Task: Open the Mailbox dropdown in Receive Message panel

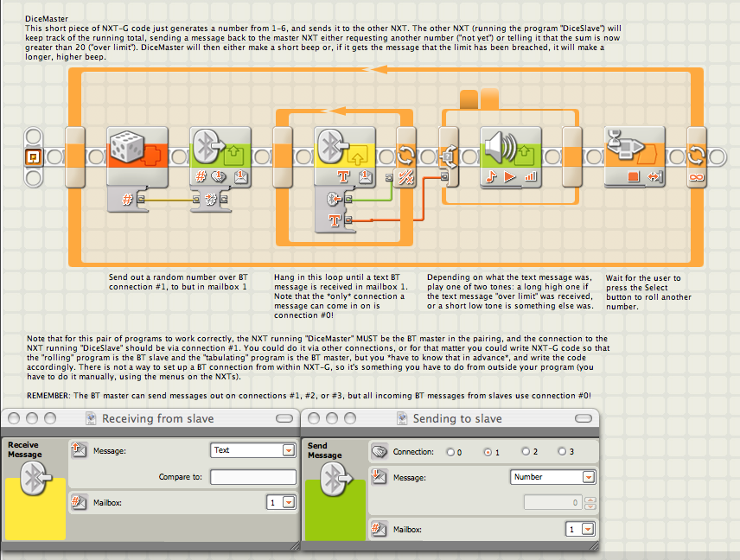Action: 281,502
